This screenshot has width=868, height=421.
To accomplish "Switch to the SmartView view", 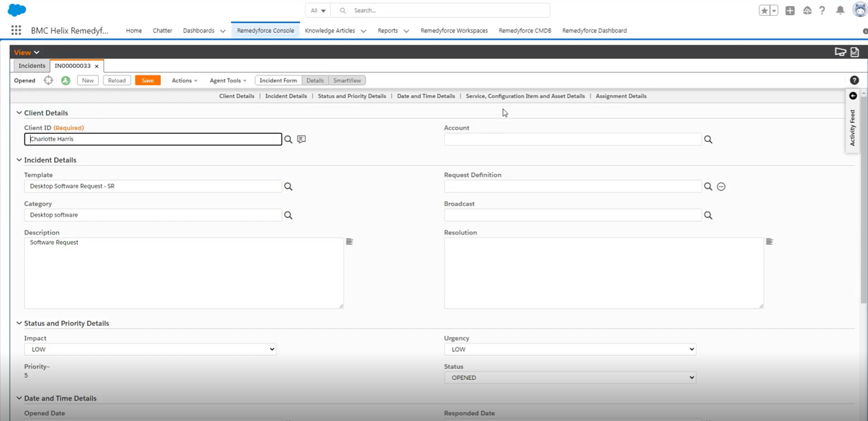I will [347, 80].
